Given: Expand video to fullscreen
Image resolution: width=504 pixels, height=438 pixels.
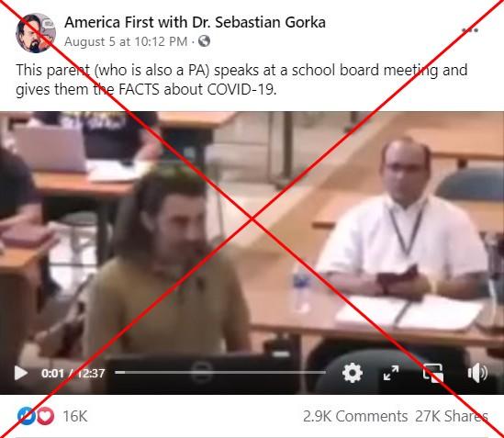Looking at the screenshot, I should (x=391, y=373).
